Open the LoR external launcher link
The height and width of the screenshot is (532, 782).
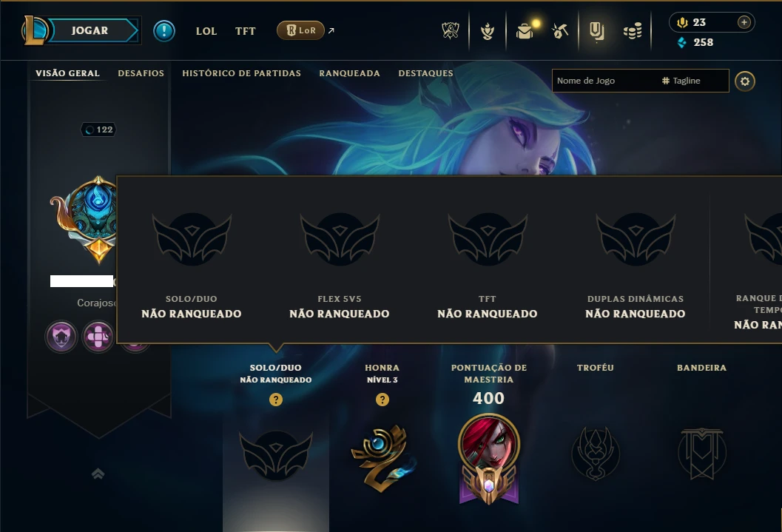pyautogui.click(x=306, y=30)
